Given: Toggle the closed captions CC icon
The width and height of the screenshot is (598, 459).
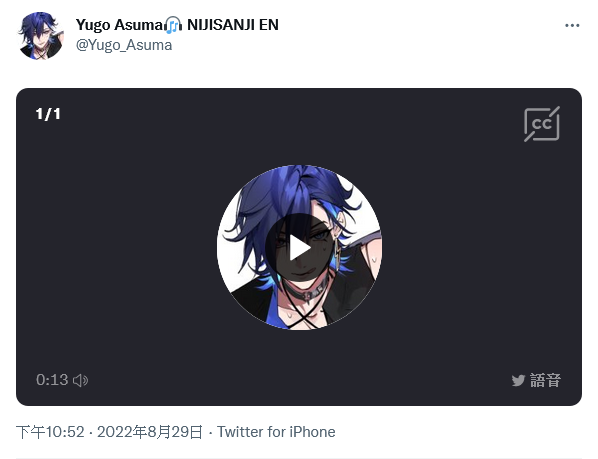Looking at the screenshot, I should tap(542, 124).
